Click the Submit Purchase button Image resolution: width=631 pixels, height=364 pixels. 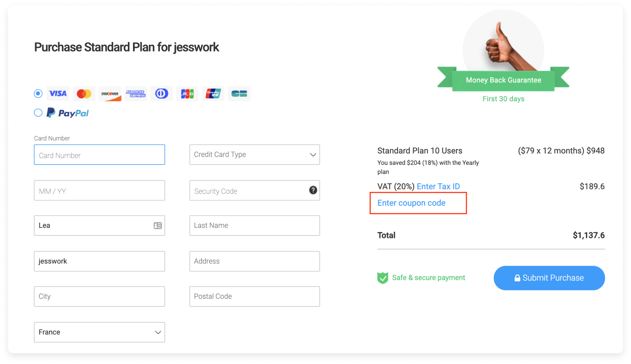549,278
